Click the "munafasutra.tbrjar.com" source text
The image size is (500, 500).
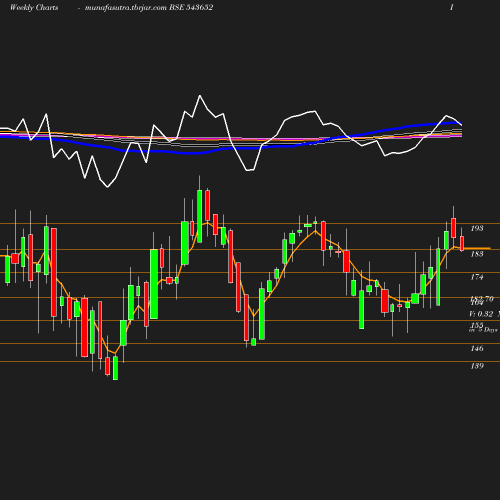pos(126,7)
